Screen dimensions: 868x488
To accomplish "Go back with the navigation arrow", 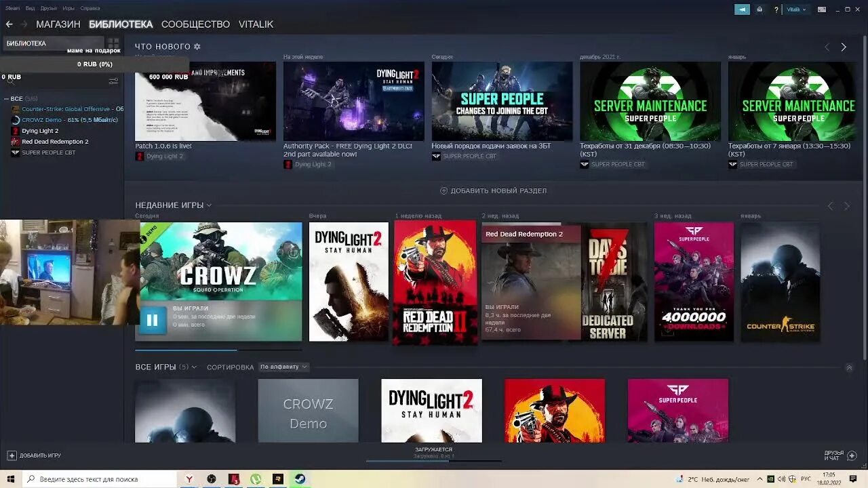I will (9, 24).
